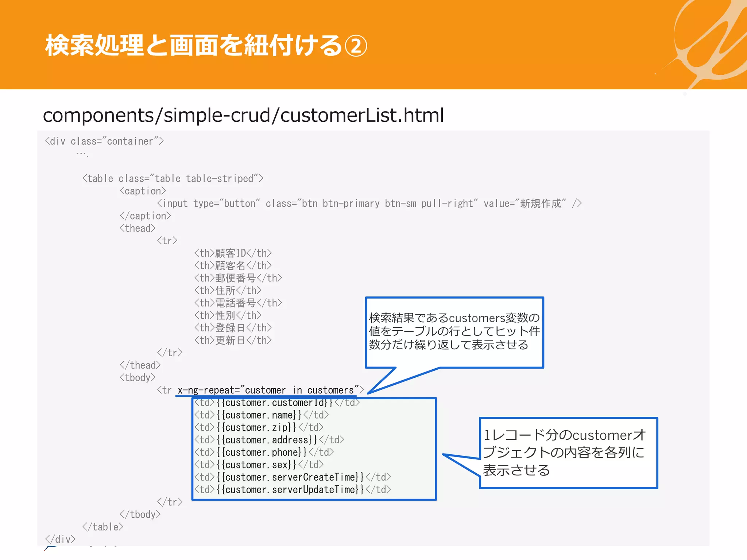747x560 pixels.
Task: Click the {{customer.phone}} code line
Action: [264, 452]
